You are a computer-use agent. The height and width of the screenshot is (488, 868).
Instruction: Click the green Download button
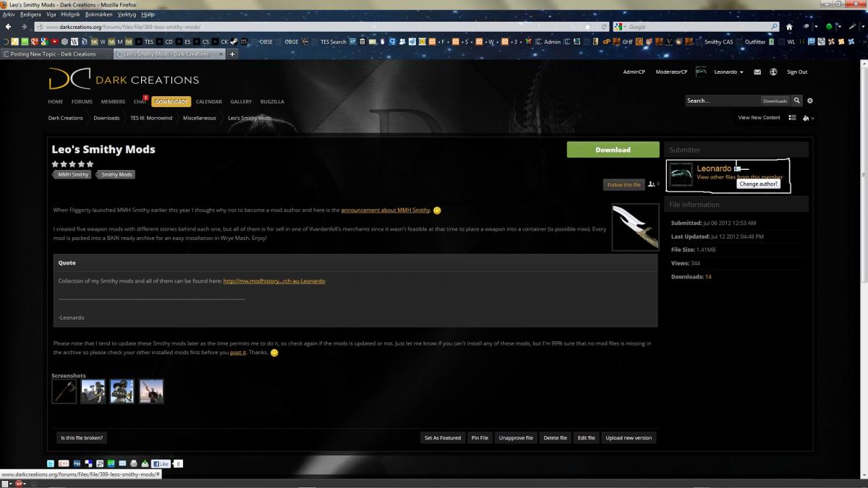tap(613, 150)
